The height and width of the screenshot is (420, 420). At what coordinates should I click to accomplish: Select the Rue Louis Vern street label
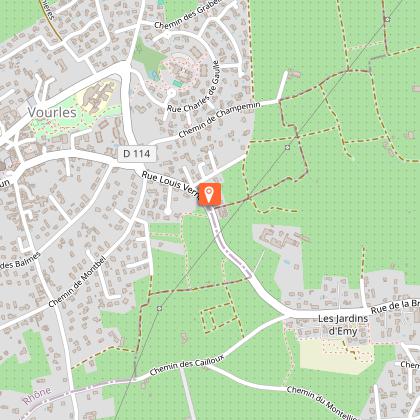170,184
